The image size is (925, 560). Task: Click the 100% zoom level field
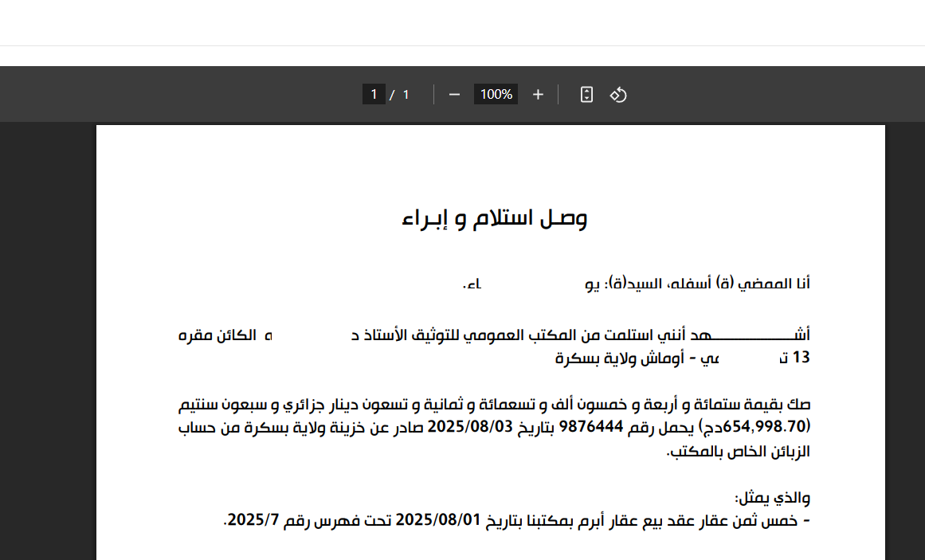pyautogui.click(x=496, y=95)
